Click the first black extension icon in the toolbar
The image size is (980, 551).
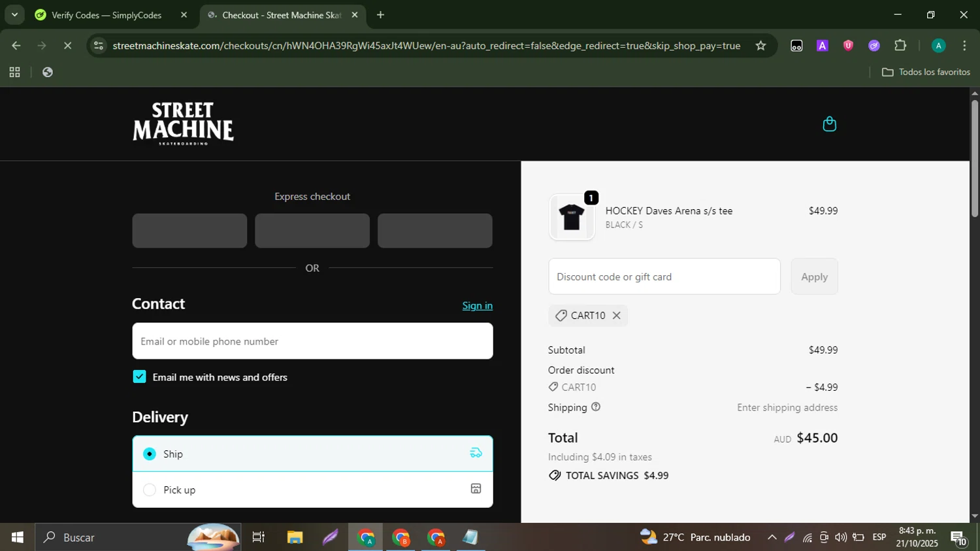point(796,45)
